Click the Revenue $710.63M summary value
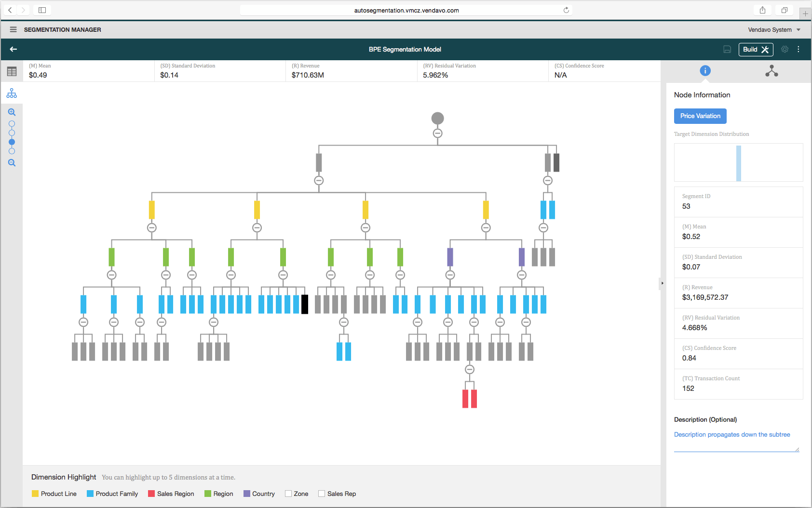The width and height of the screenshot is (812, 508). [x=308, y=75]
